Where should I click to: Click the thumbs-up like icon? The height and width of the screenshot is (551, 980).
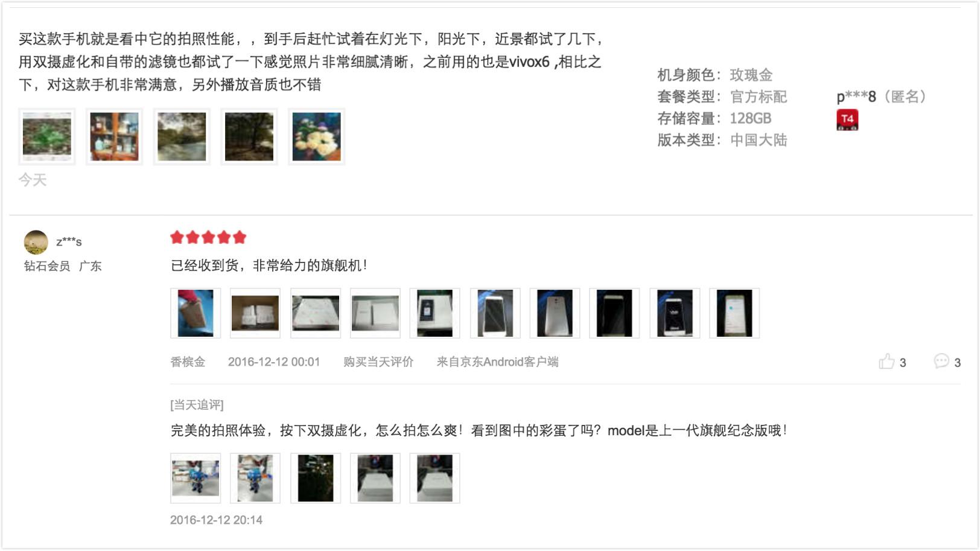pyautogui.click(x=886, y=361)
